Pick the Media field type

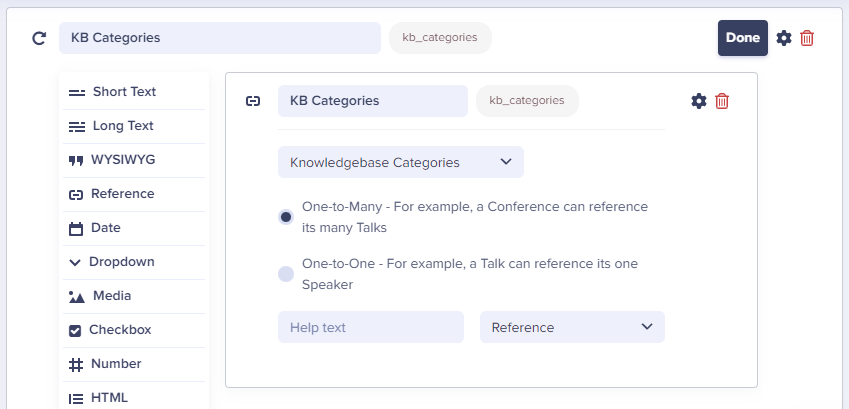tap(134, 296)
